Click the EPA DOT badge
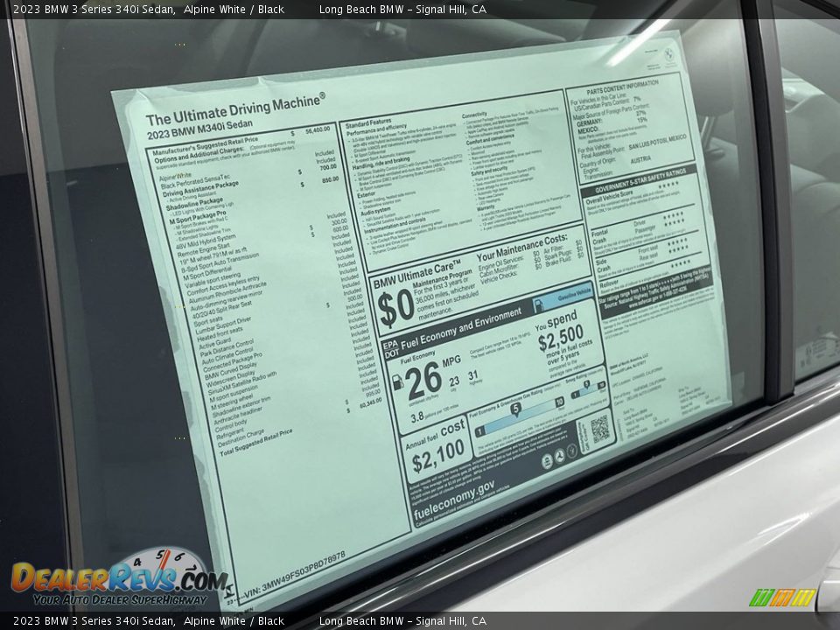This screenshot has height=630, width=840. pyautogui.click(x=391, y=348)
